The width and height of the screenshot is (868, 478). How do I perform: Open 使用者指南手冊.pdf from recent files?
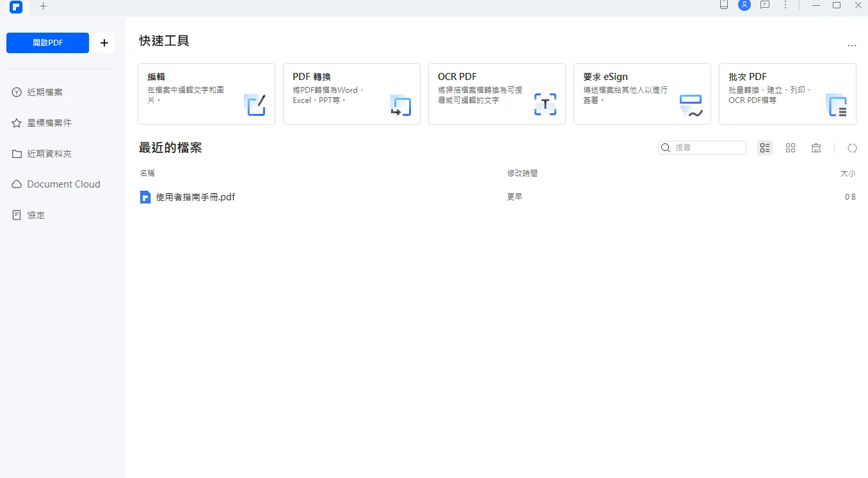[194, 197]
